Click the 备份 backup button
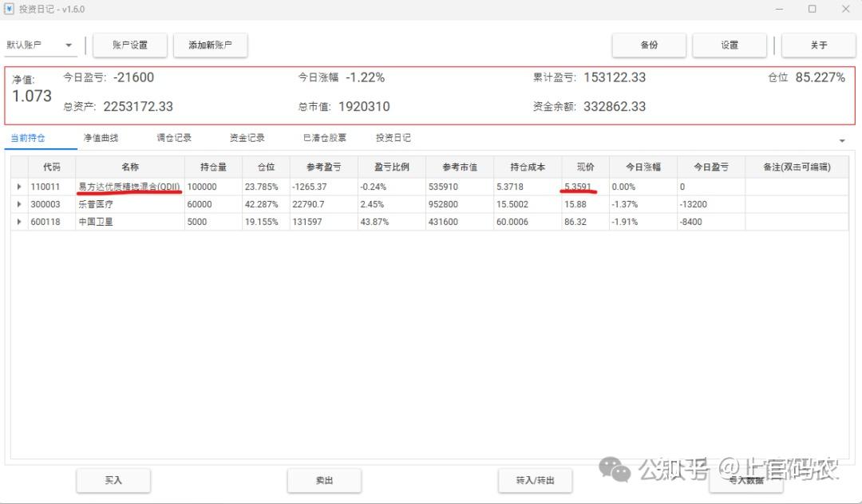 (x=649, y=45)
